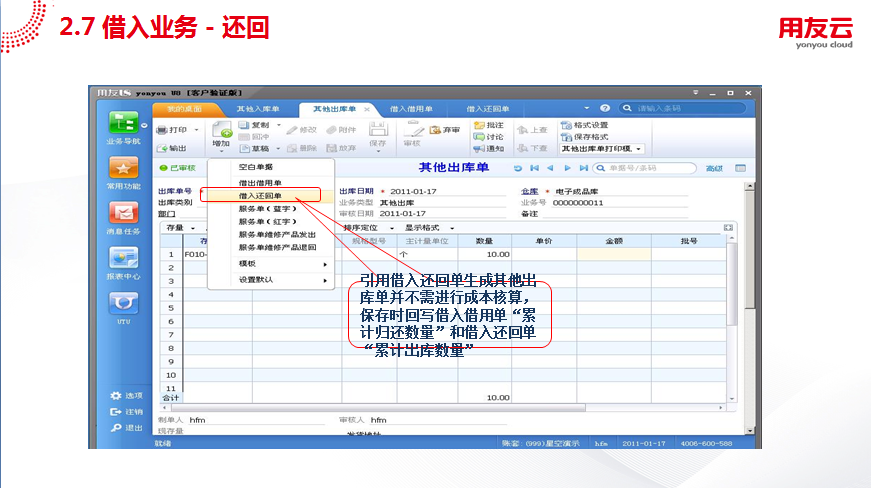Click the 请输入条码 barcode search field
Image resolution: width=871 pixels, height=488 pixels.
coord(684,108)
